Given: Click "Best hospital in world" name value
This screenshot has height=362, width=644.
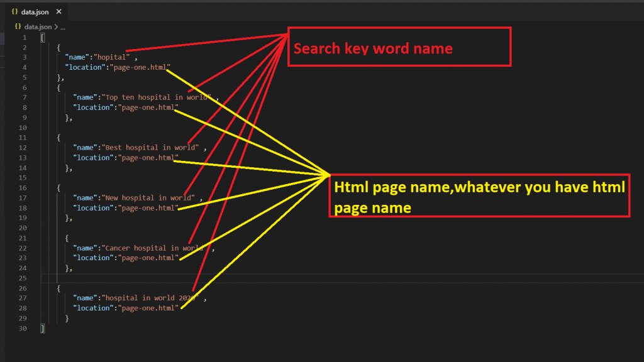Looking at the screenshot, I should (150, 148).
